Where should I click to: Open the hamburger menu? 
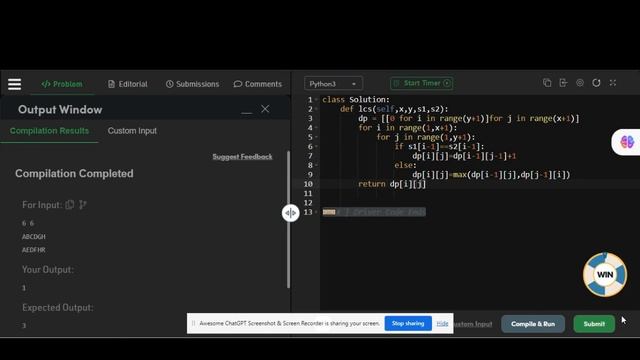(x=14, y=84)
